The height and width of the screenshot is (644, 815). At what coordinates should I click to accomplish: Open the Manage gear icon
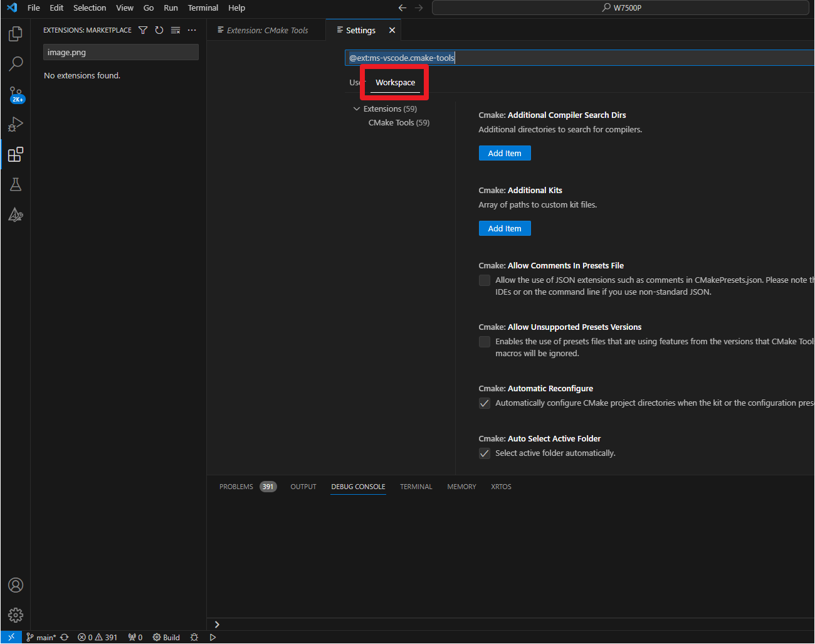[16, 615]
